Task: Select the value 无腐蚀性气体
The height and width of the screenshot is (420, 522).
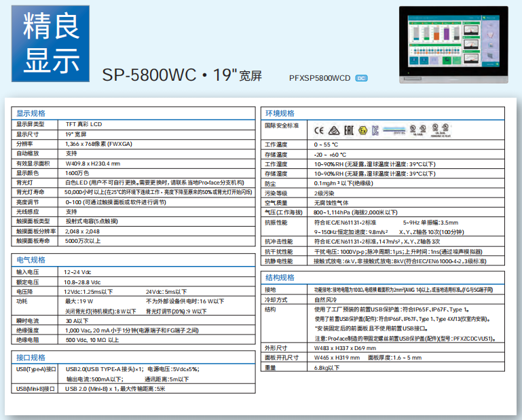Action: click(331, 203)
